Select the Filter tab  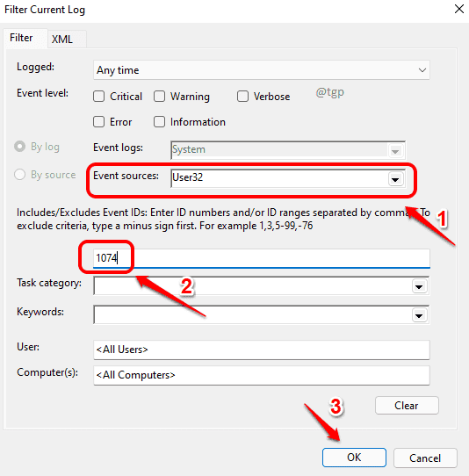tap(21, 38)
